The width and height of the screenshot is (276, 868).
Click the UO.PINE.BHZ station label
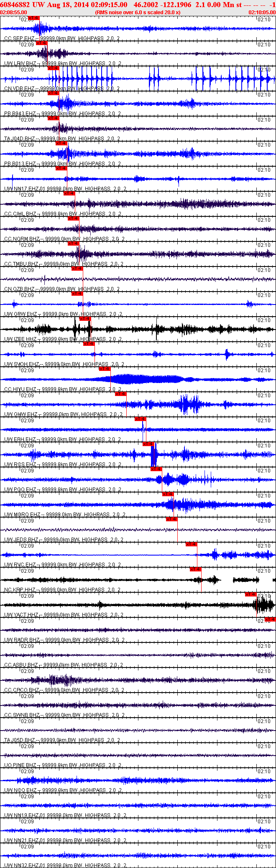(20, 765)
